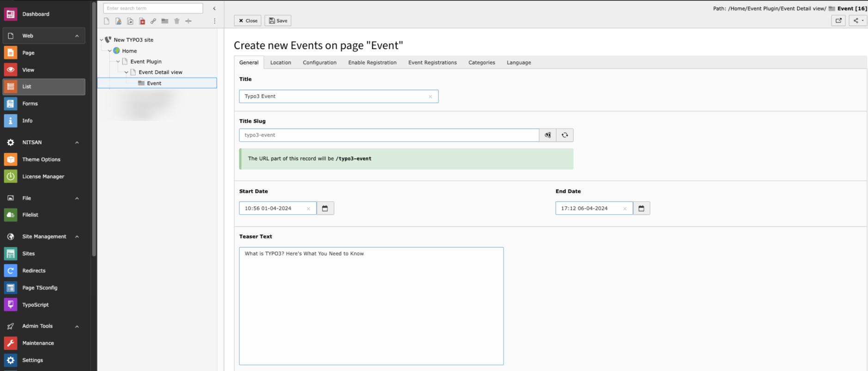Viewport: 868px width, 371px height.
Task: Open the TypoScript module
Action: coord(44,305)
